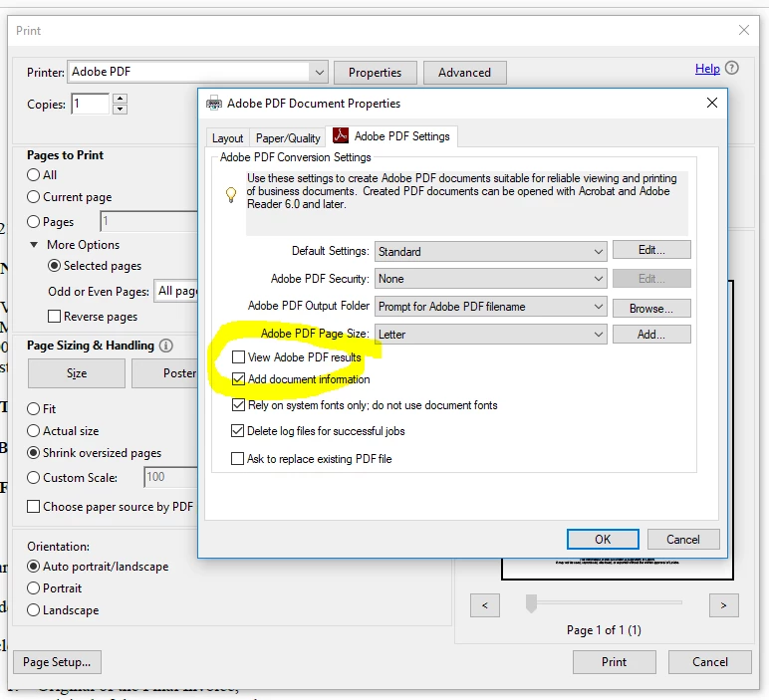
Task: Click the print preview page thumbnail
Action: tap(618, 568)
